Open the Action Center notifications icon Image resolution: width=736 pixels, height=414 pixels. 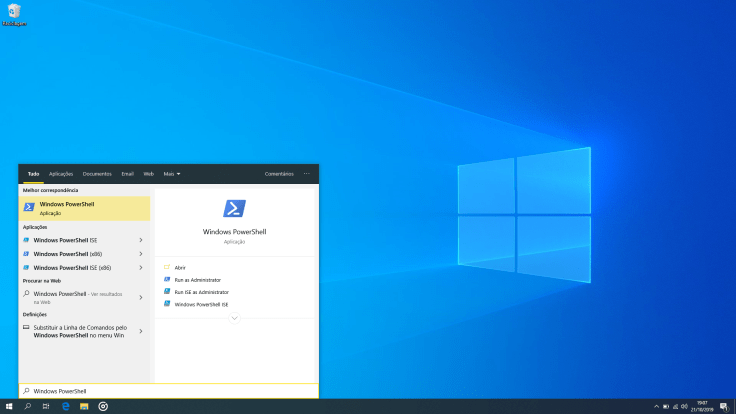(723, 406)
